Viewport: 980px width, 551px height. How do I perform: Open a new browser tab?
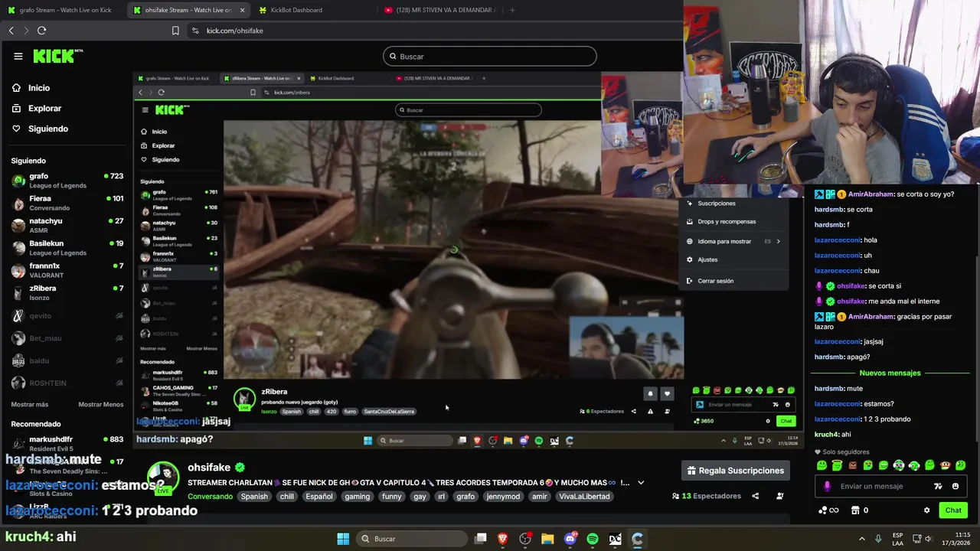[512, 10]
